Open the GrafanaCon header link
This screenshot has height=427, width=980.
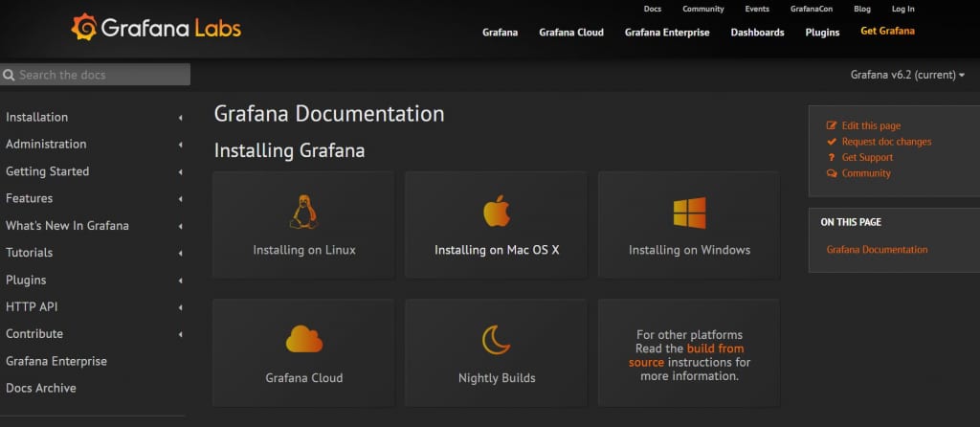(x=812, y=9)
